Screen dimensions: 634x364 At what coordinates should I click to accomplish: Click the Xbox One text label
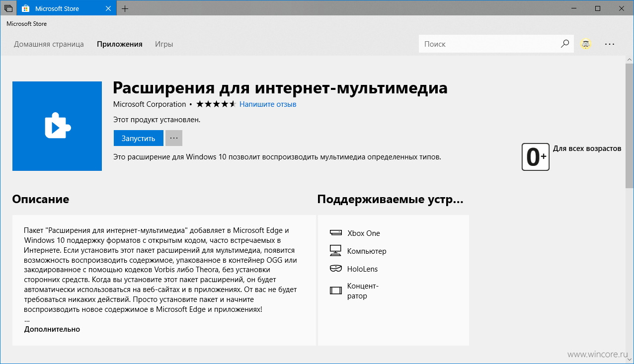click(x=364, y=233)
